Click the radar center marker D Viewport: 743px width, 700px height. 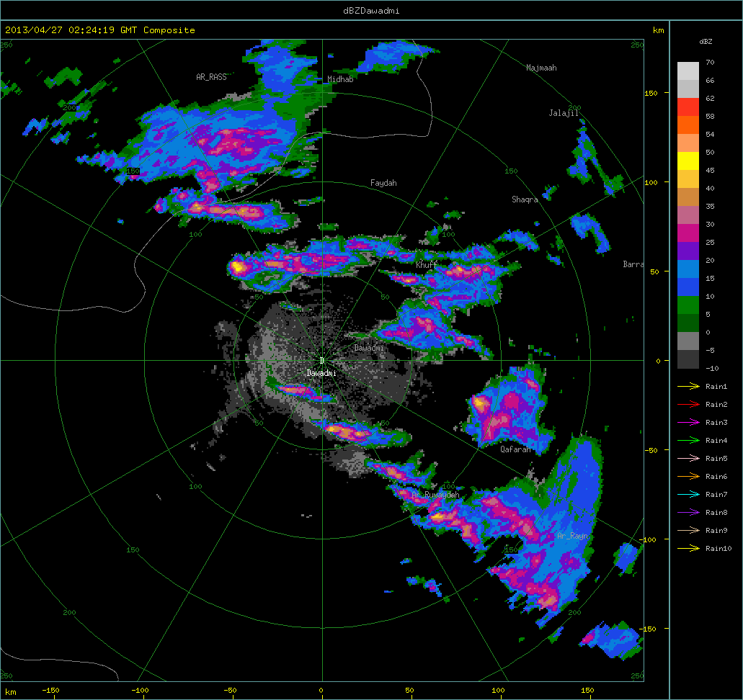click(321, 361)
